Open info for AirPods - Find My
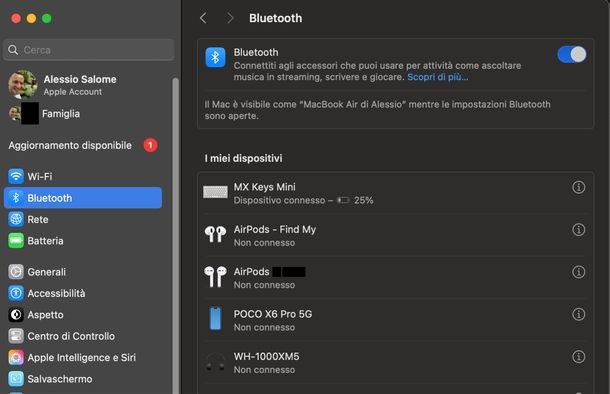The image size is (610, 394). tap(578, 229)
